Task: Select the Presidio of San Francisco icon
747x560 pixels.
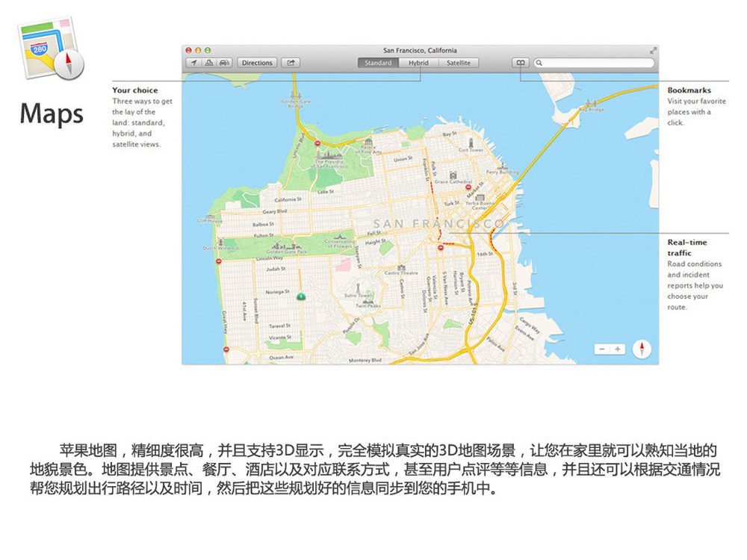Action: tap(329, 156)
